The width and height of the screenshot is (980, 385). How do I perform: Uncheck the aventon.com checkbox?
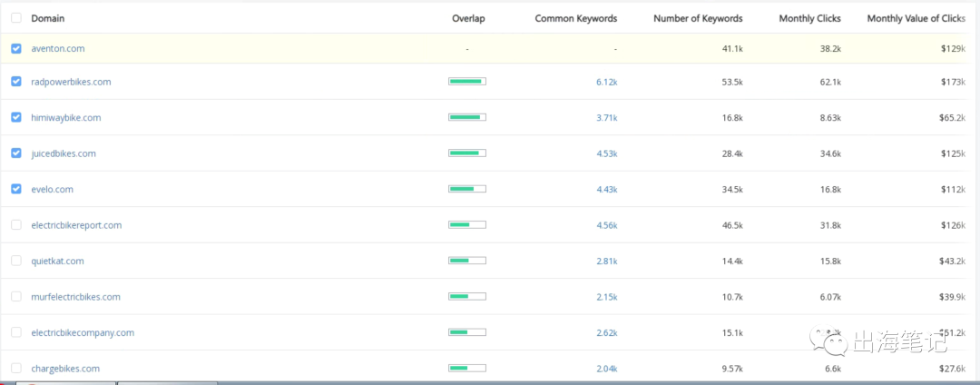tap(16, 49)
